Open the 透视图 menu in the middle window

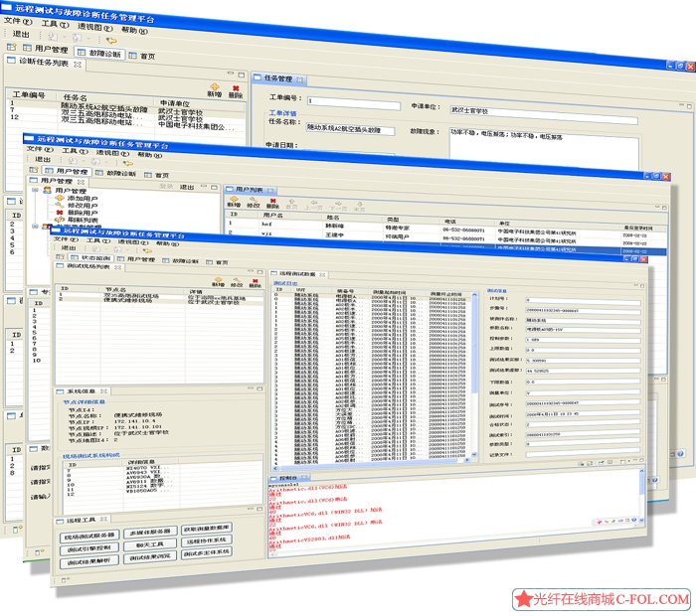[112, 153]
